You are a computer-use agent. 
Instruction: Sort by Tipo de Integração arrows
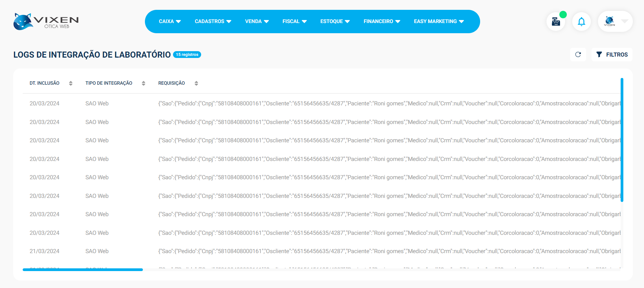144,83
